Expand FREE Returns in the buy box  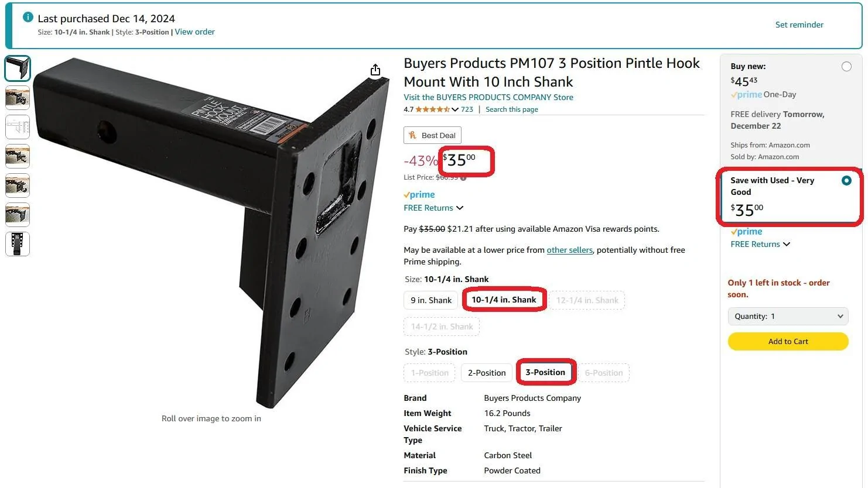point(760,244)
